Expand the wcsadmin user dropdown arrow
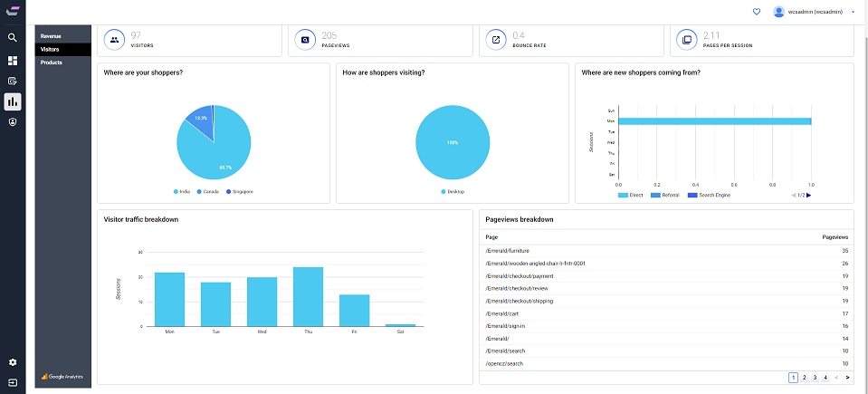 coord(853,12)
